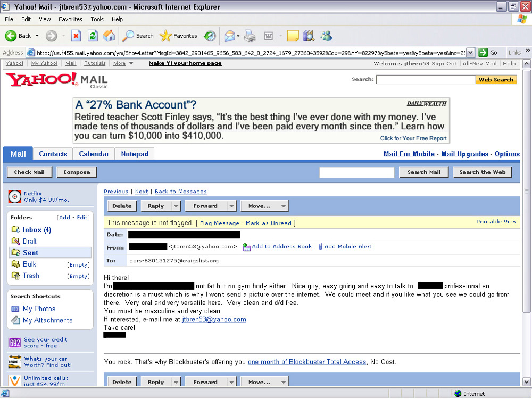
Task: Open Favorites star toolbar button
Action: [x=165, y=36]
